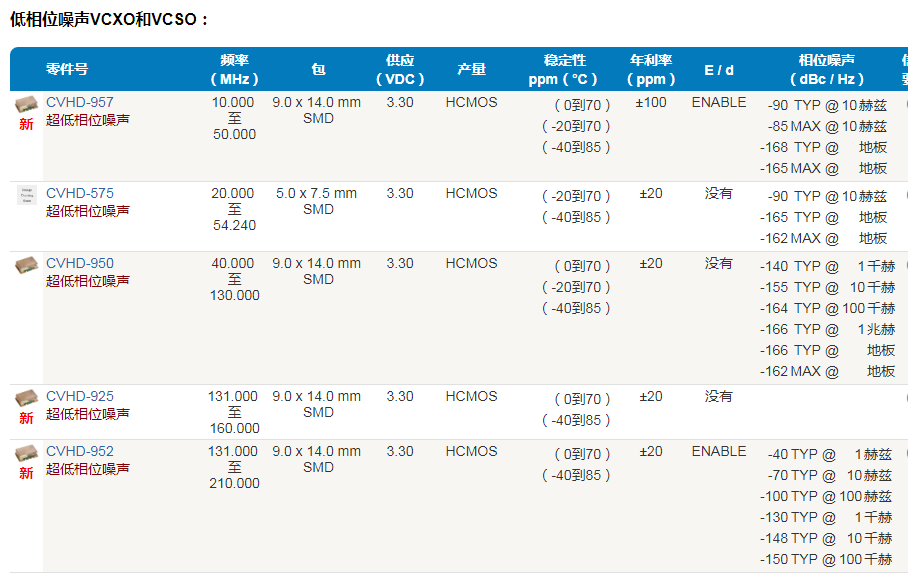Click the 低相位噪声VCXO和VCSO section heading
This screenshot has height=575, width=908.
pos(110,19)
